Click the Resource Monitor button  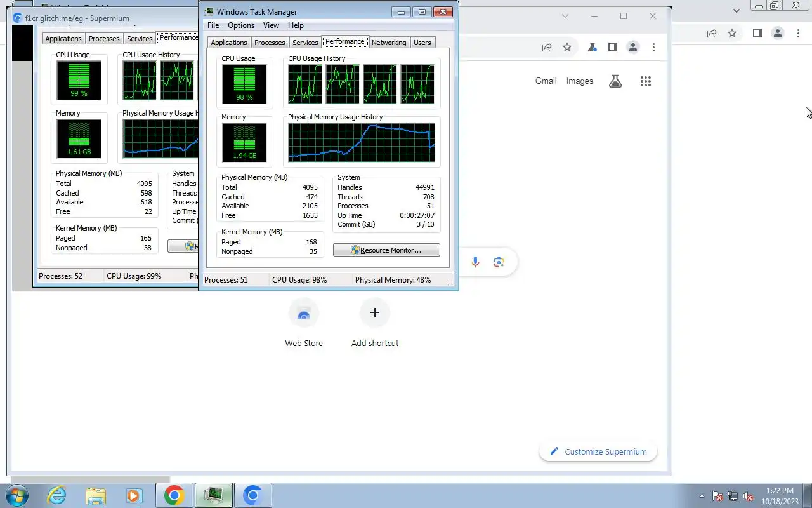tap(386, 250)
